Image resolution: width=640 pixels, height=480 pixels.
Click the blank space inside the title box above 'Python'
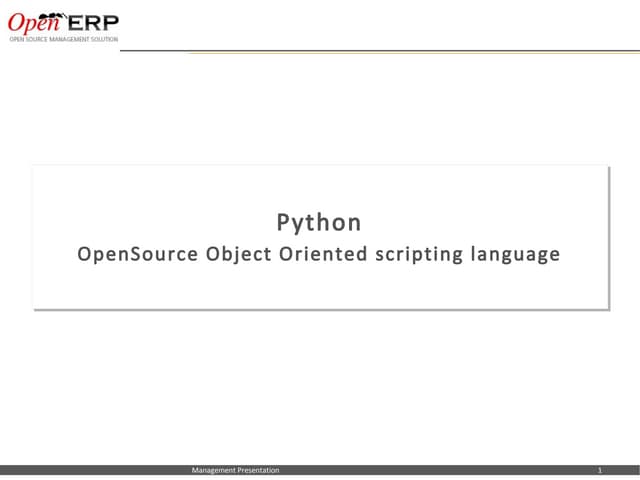320,188
